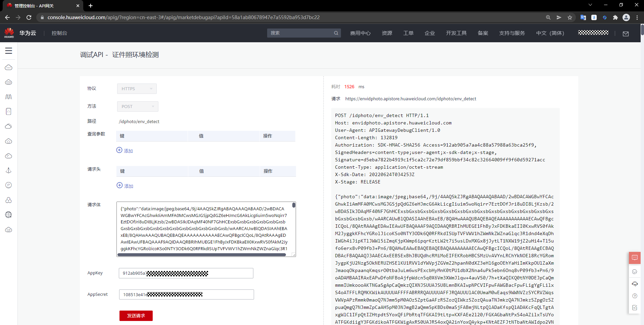Click the pyramid-shaped sidebar icon
The height and width of the screenshot is (325, 644).
click(x=9, y=170)
